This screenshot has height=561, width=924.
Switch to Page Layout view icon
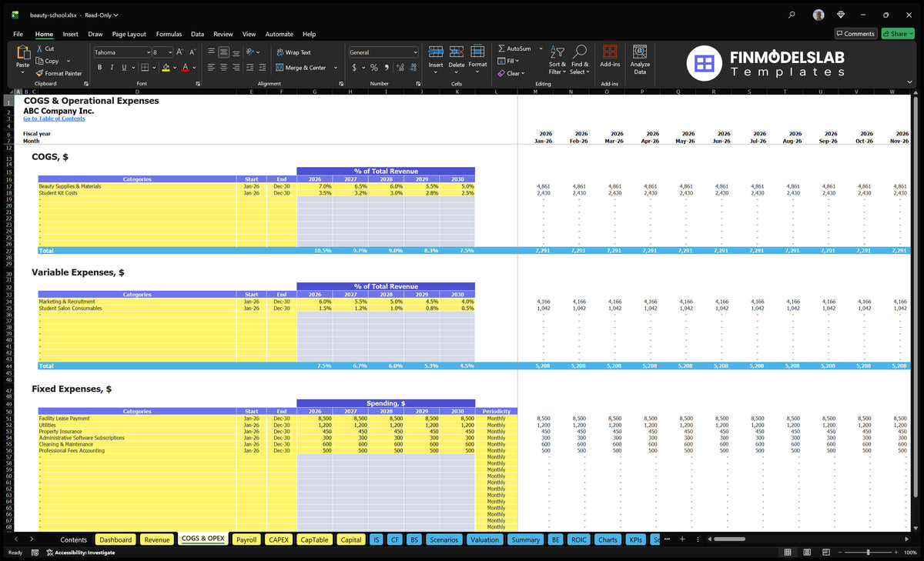coord(807,553)
